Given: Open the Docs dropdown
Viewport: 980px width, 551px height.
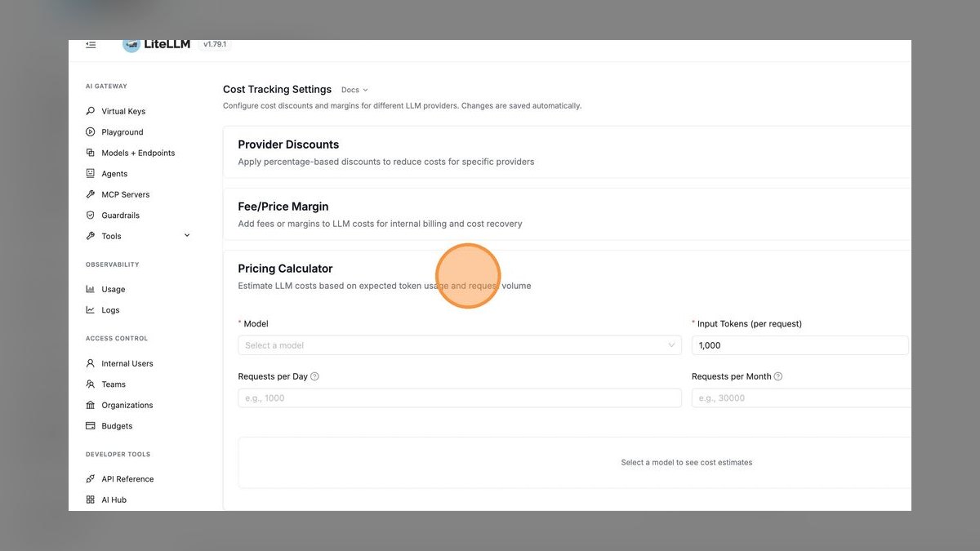Looking at the screenshot, I should point(354,90).
